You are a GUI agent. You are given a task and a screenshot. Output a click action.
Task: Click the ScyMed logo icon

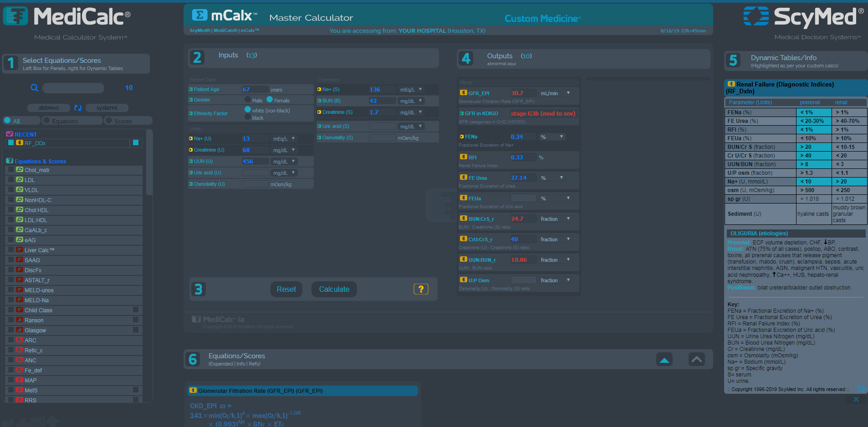[756, 16]
